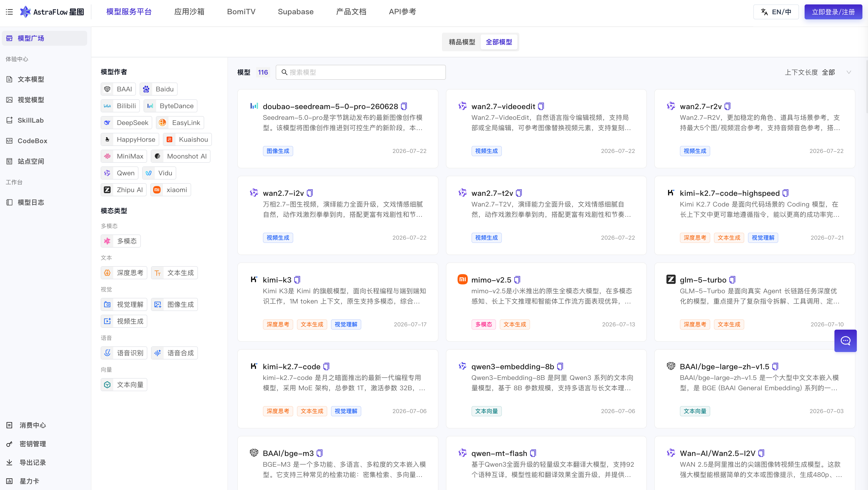
Task: Copy the doubao-seedream-5-0-pro-260628 model name
Action: click(404, 107)
